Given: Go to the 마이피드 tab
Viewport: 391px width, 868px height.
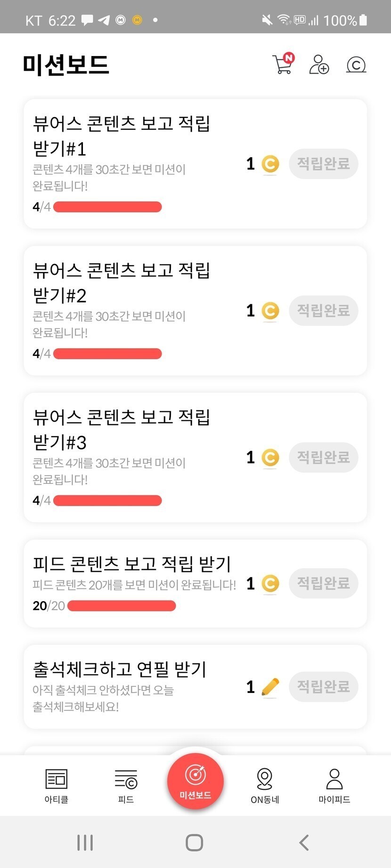Looking at the screenshot, I should click(x=334, y=785).
